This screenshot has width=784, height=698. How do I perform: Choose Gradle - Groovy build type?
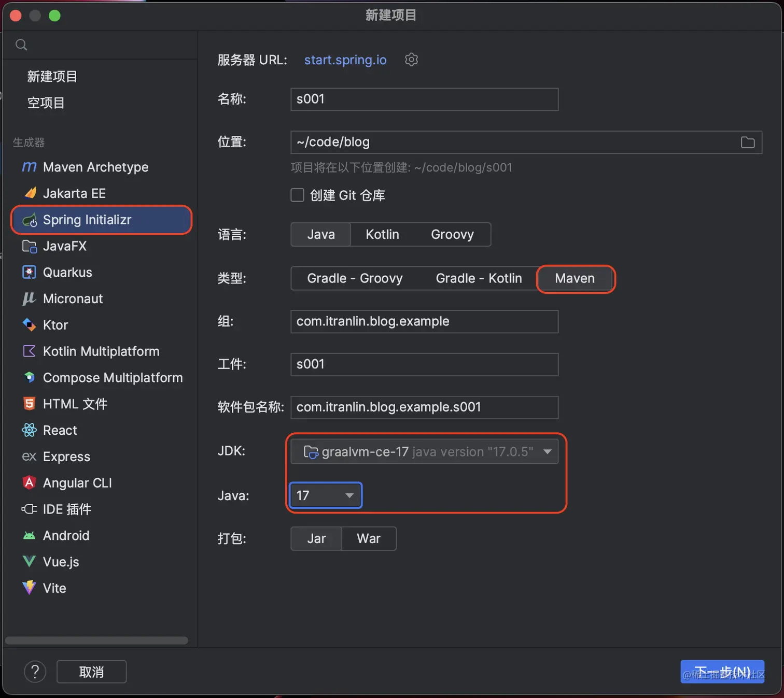pyautogui.click(x=355, y=278)
